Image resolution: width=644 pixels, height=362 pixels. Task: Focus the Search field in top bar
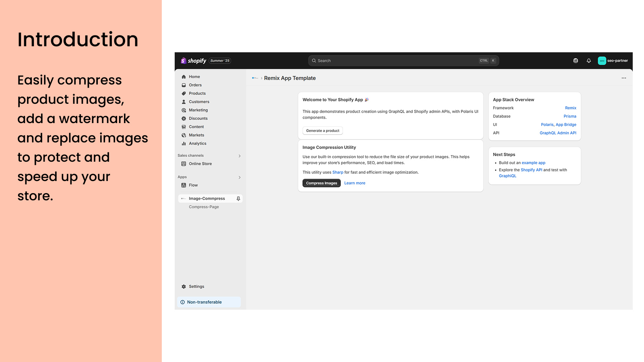tap(403, 61)
